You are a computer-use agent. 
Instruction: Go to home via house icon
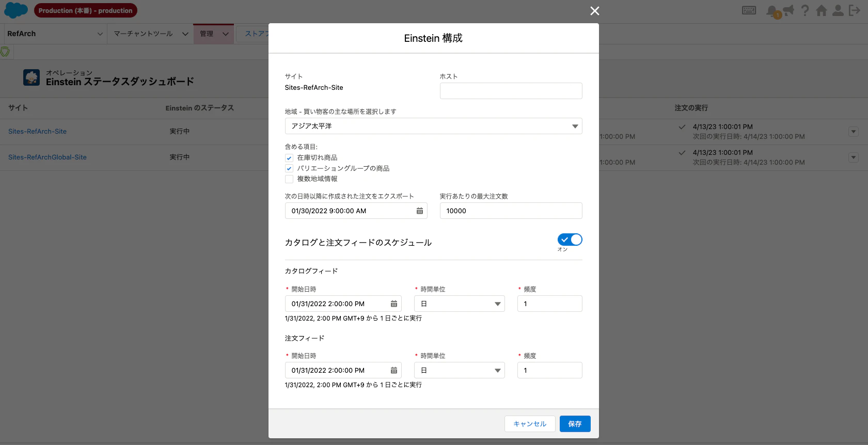(822, 10)
